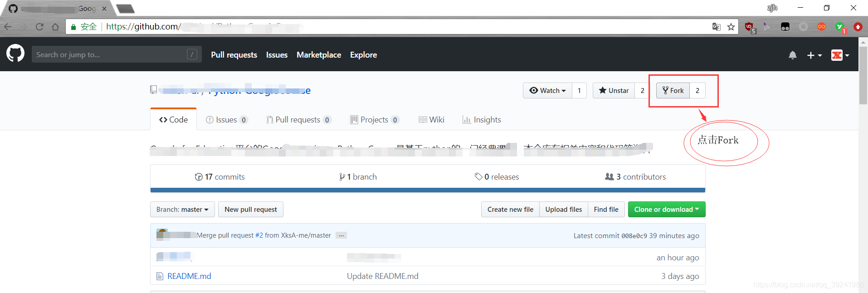Open the uBlock shield extension icon
This screenshot has width=868, height=293.
click(749, 27)
